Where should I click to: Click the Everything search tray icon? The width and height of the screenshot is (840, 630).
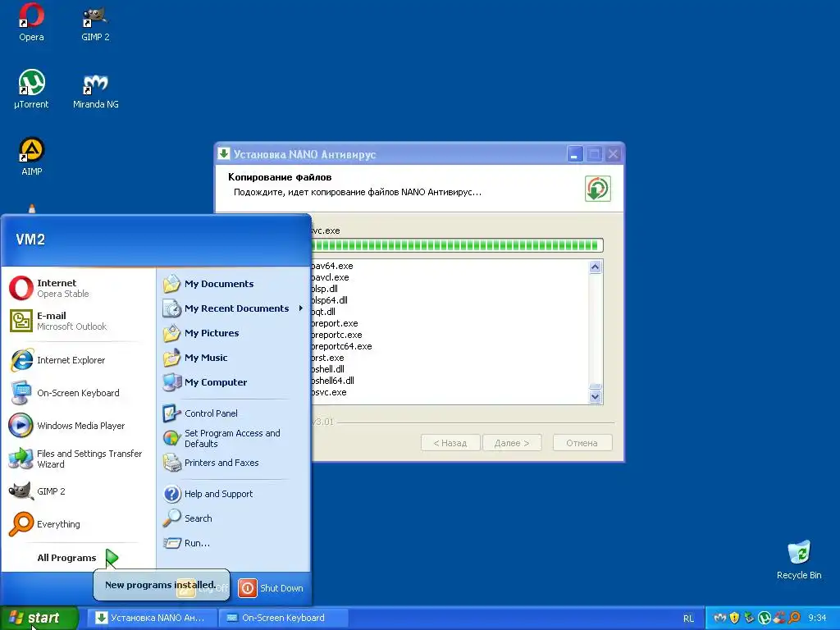click(794, 618)
